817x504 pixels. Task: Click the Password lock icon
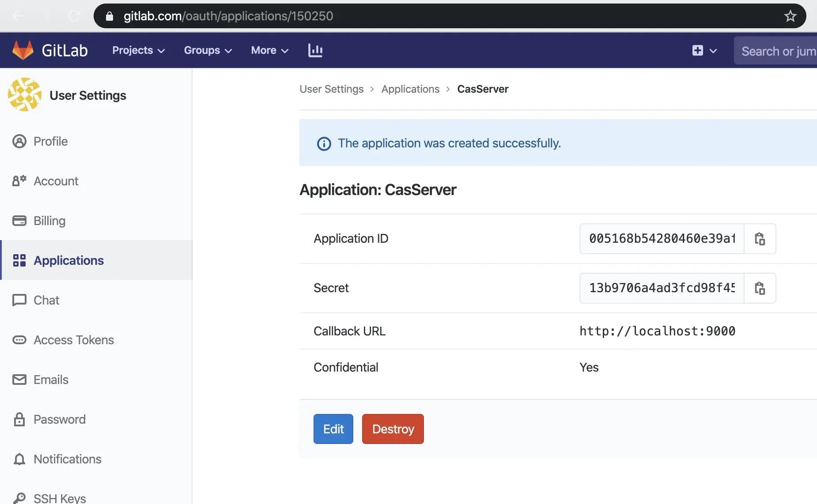[x=19, y=419]
